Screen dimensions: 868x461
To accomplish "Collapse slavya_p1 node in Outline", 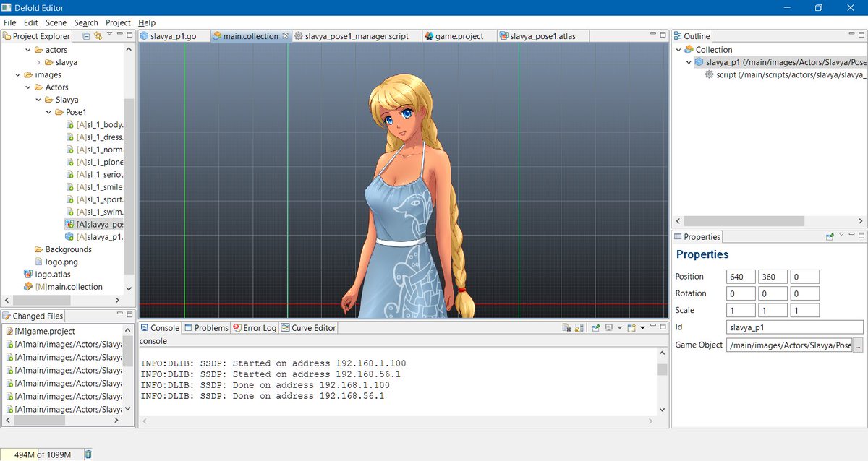I will [689, 62].
